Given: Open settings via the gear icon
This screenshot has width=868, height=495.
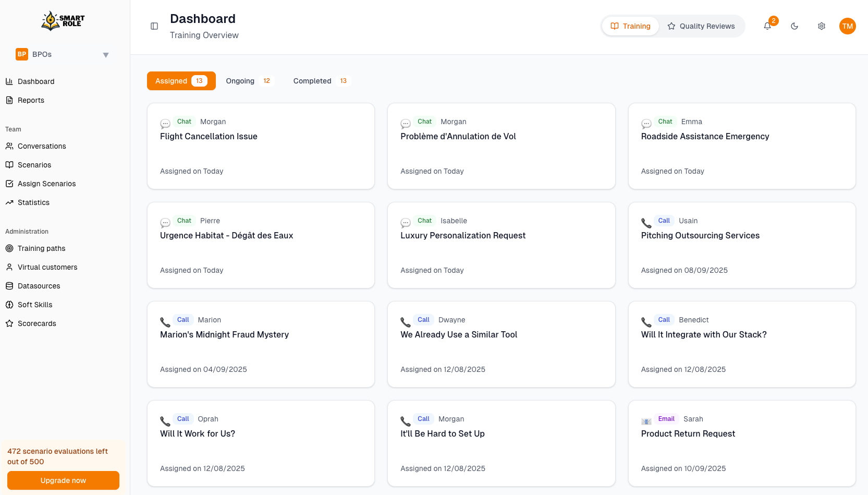Looking at the screenshot, I should tap(822, 26).
